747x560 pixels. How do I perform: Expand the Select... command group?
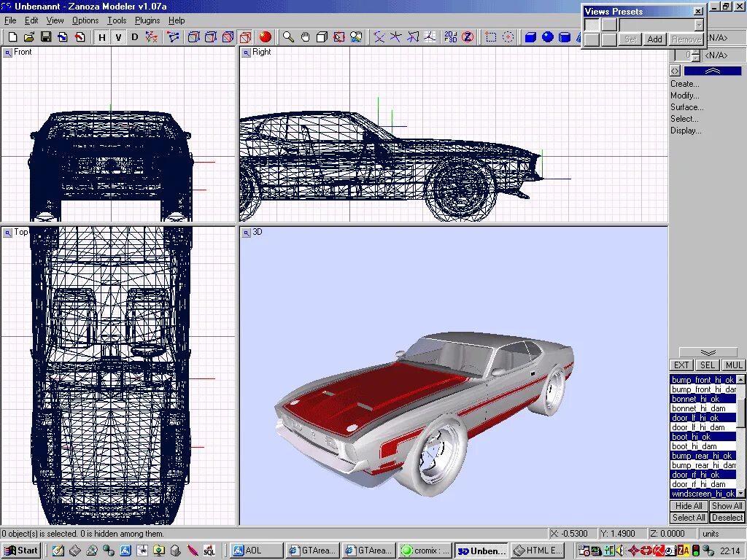[684, 119]
